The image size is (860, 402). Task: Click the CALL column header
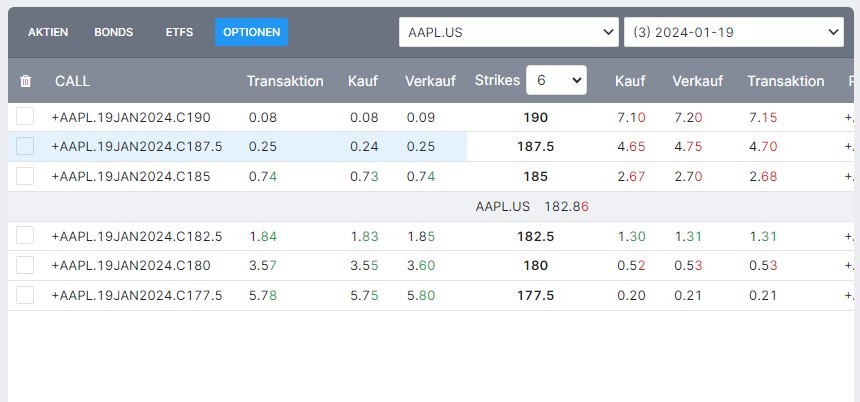click(x=72, y=81)
